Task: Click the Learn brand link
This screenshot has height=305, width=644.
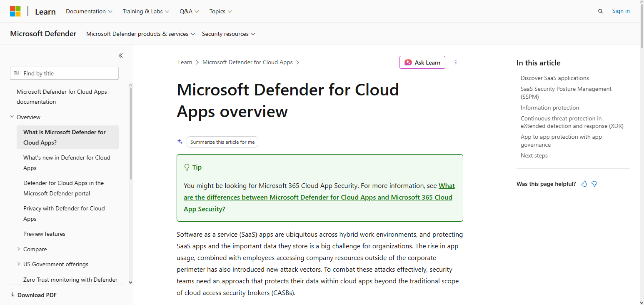Action: [45, 12]
